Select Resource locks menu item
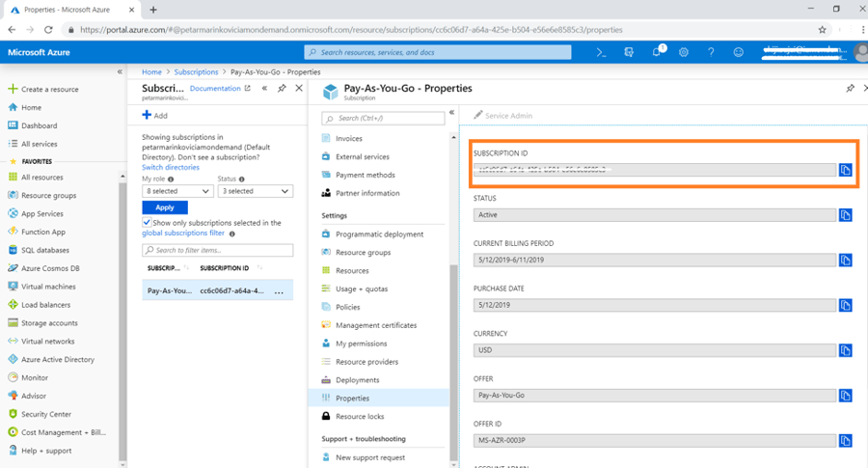The image size is (868, 468). pyautogui.click(x=359, y=416)
